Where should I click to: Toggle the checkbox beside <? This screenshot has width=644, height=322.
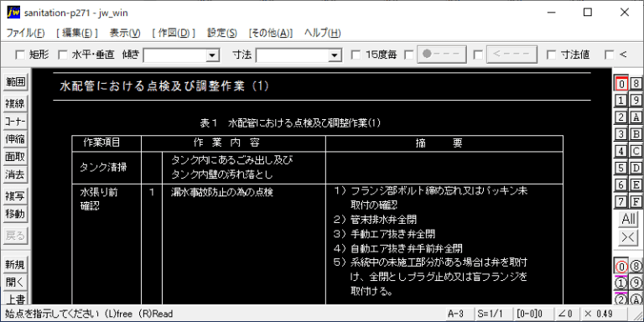610,55
